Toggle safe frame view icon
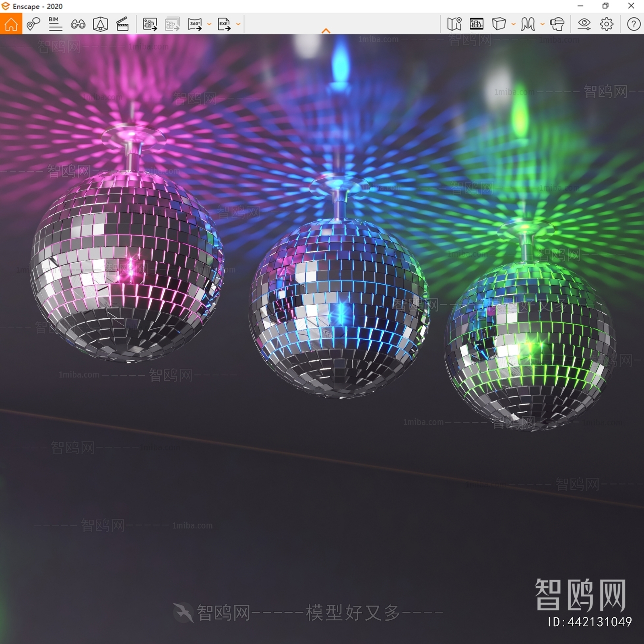 [x=477, y=24]
